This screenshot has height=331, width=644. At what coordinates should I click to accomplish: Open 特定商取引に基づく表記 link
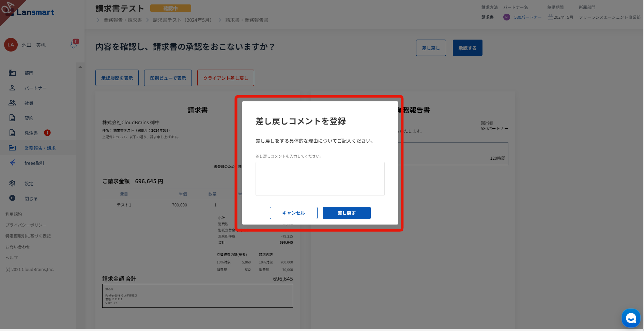pyautogui.click(x=28, y=236)
